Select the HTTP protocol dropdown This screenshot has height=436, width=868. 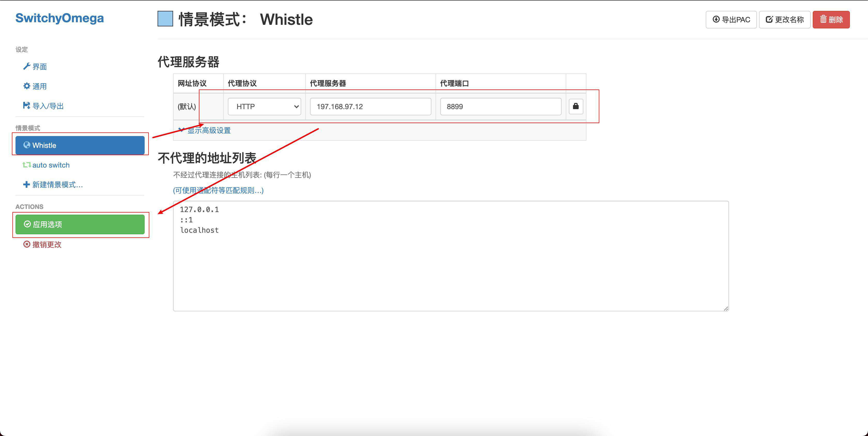(264, 106)
